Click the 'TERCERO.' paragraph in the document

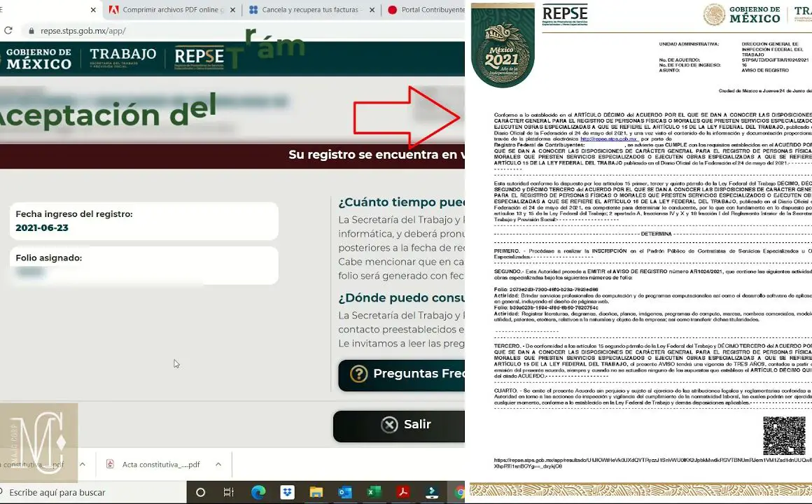click(652, 361)
